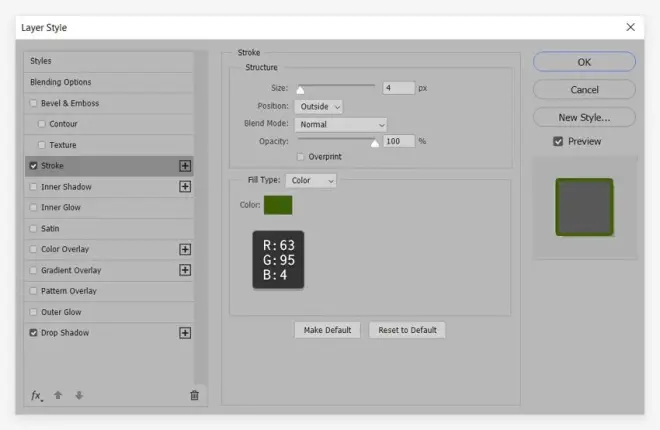660x430 pixels.
Task: Enable the Gradient Overlay checkbox
Action: [33, 270]
